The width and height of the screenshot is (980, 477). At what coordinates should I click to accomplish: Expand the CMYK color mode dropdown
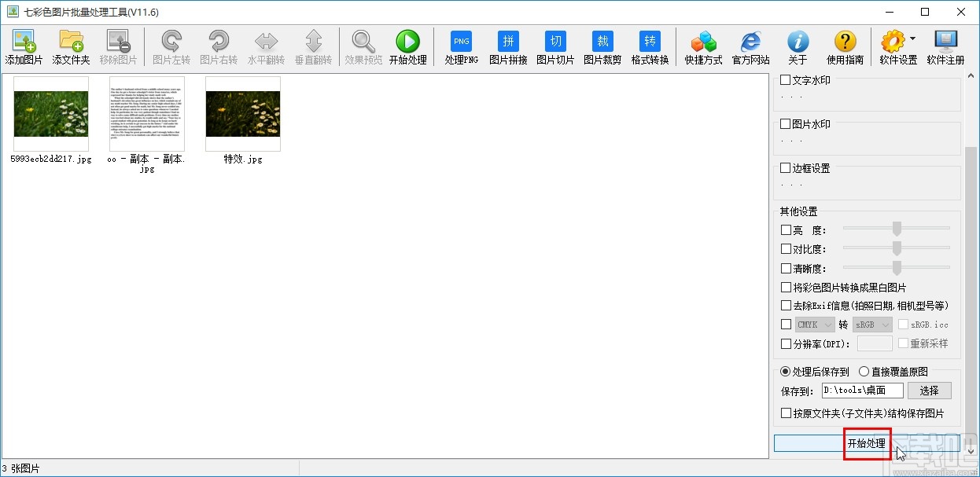813,325
